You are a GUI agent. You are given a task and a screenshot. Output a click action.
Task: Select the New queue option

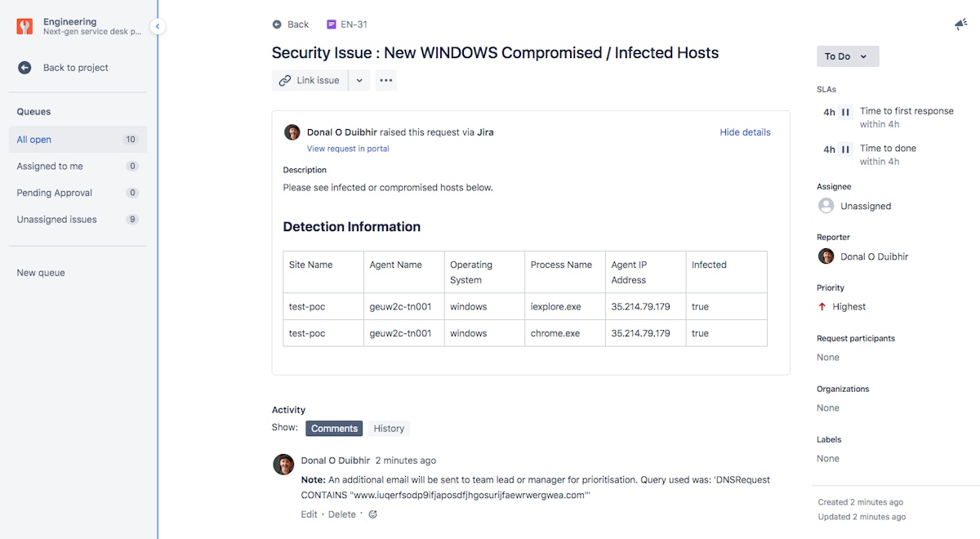click(41, 273)
